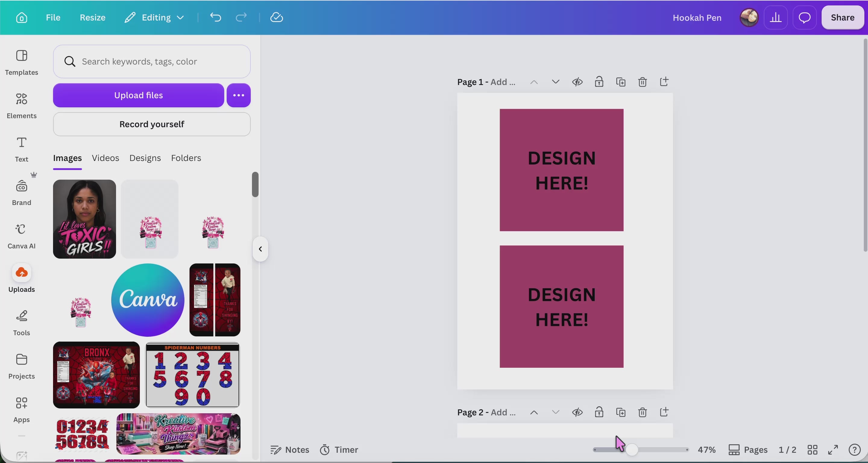The image size is (868, 463).
Task: Open the Text sidebar panel
Action: (22, 149)
